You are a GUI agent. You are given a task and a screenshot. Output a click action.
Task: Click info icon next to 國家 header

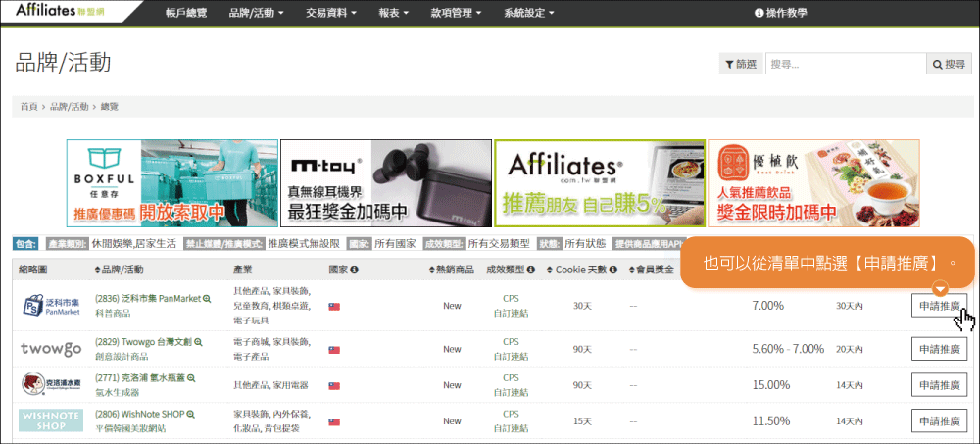[355, 271]
